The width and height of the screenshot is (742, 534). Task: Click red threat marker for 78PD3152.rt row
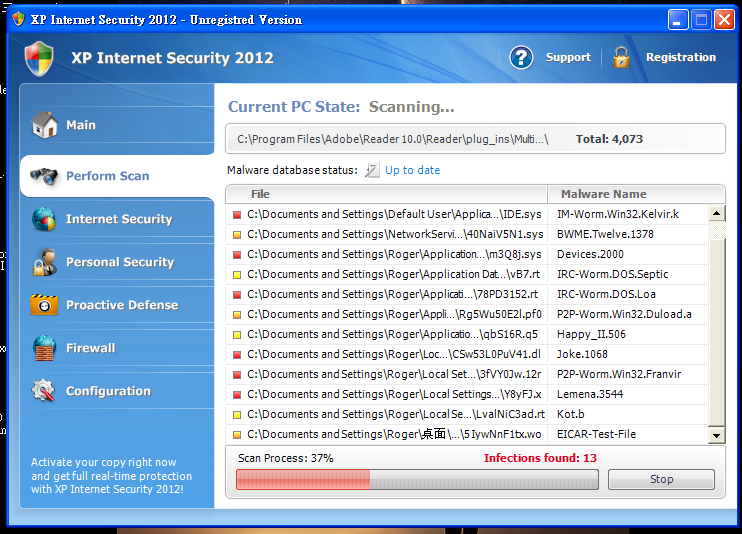237,295
